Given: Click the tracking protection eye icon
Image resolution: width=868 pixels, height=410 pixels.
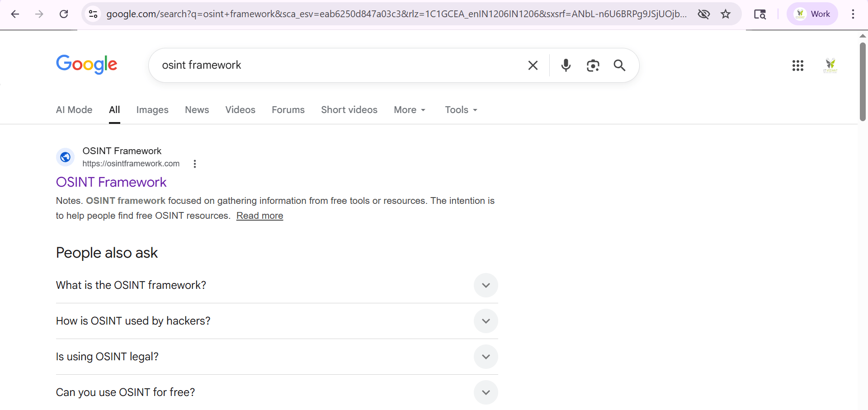Looking at the screenshot, I should coord(704,14).
